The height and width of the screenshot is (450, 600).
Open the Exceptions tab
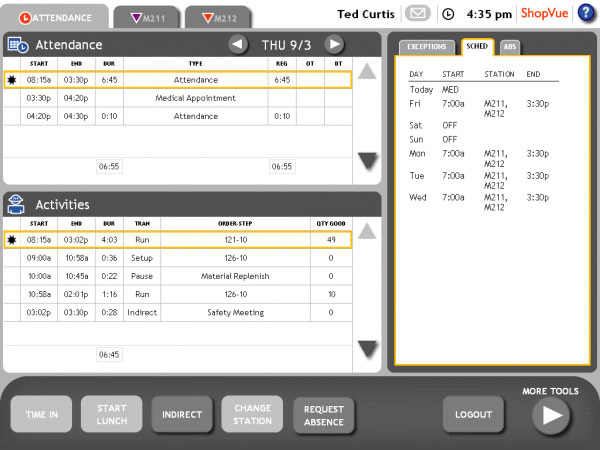(426, 46)
